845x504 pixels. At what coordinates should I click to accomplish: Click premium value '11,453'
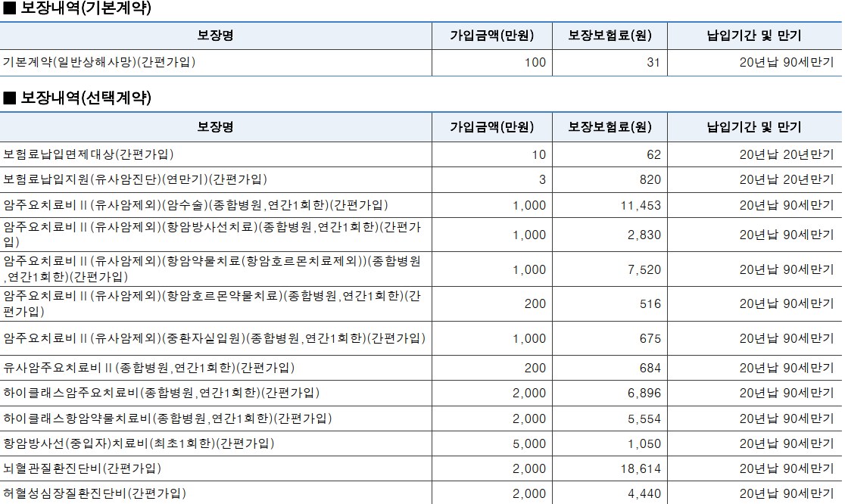(x=641, y=206)
